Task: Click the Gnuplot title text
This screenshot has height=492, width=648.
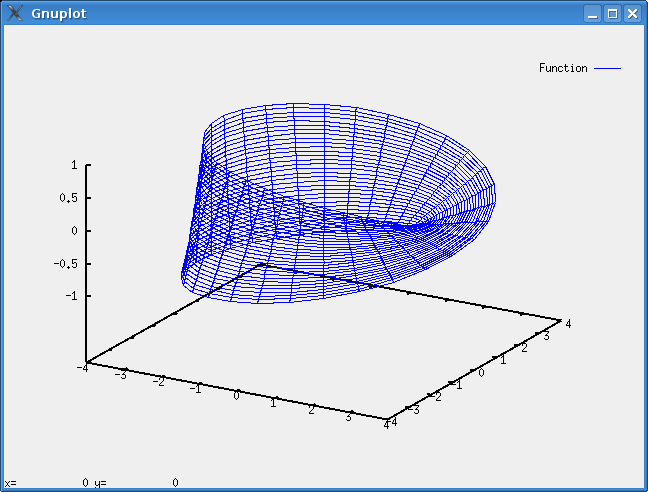Action: click(59, 14)
